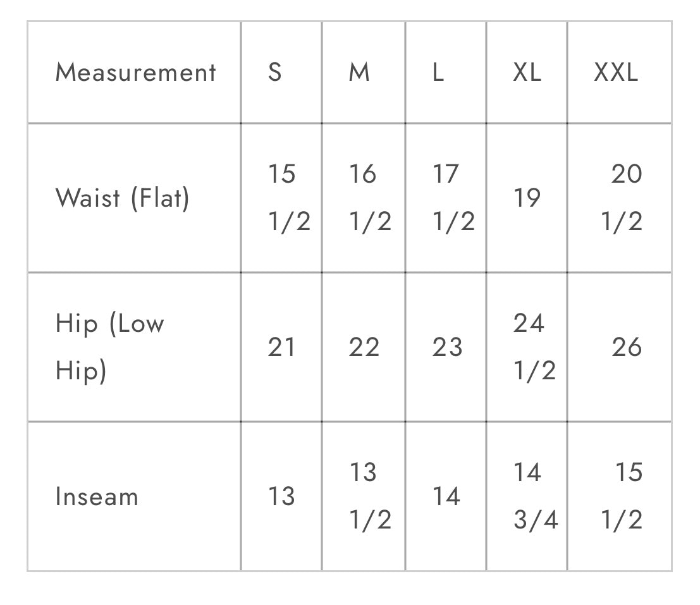Click the inseam value 14 3/4 for XL
700x605 pixels.
[x=536, y=496]
